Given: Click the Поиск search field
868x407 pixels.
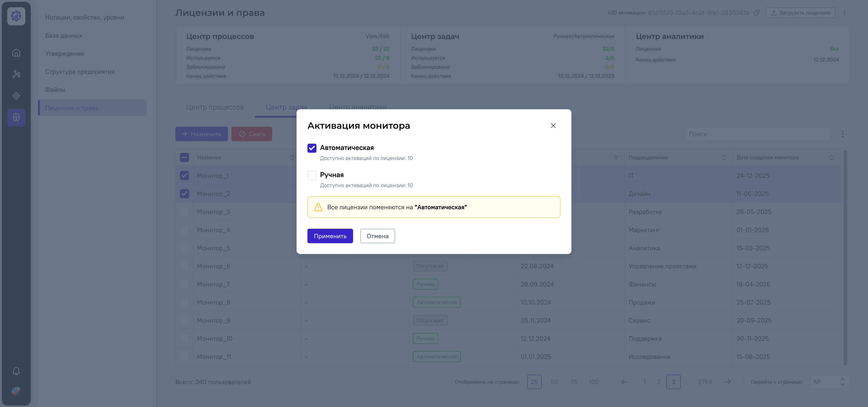Looking at the screenshot, I should click(758, 134).
